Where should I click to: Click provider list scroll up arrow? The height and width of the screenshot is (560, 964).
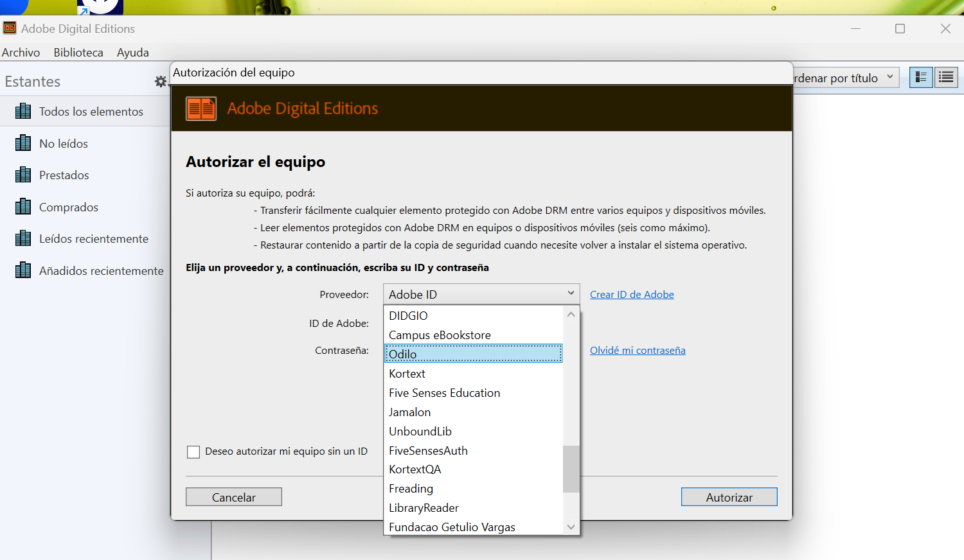[571, 314]
